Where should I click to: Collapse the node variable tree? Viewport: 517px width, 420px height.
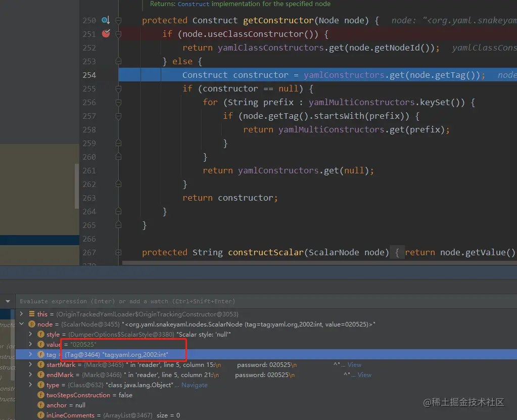click(21, 324)
